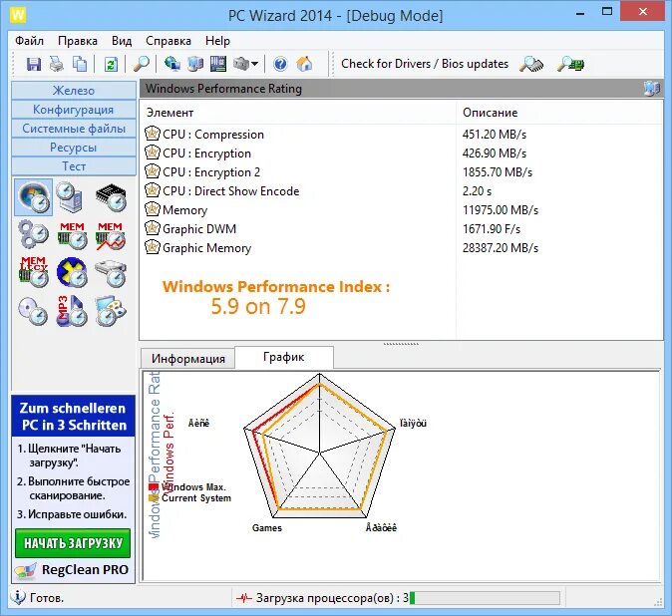This screenshot has height=616, width=672.
Task: Click the motherboard toolbar icon
Action: (218, 64)
